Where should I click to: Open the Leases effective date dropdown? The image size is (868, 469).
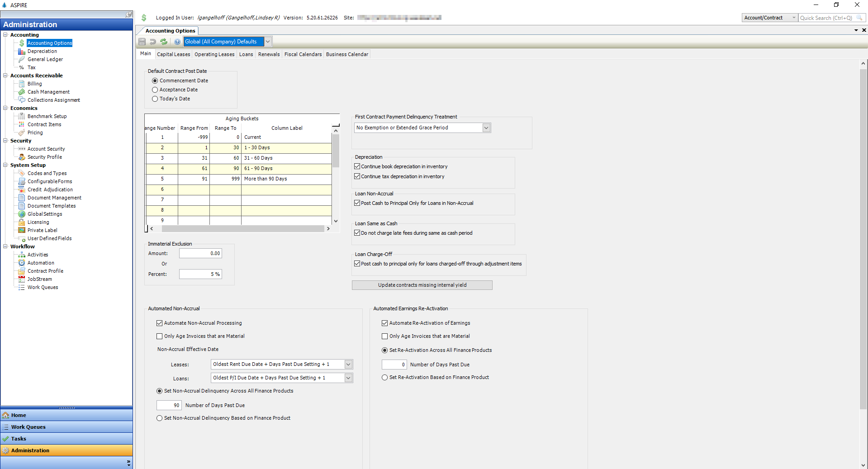[x=348, y=365]
